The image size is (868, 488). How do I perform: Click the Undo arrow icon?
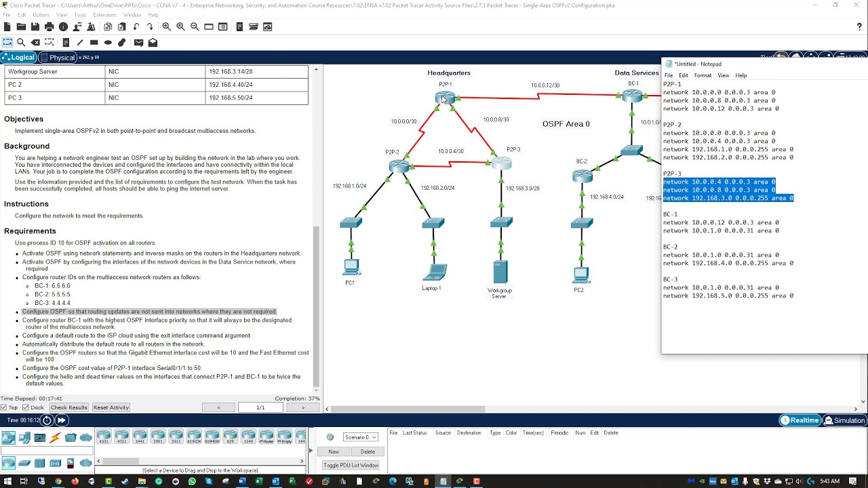[x=136, y=26]
